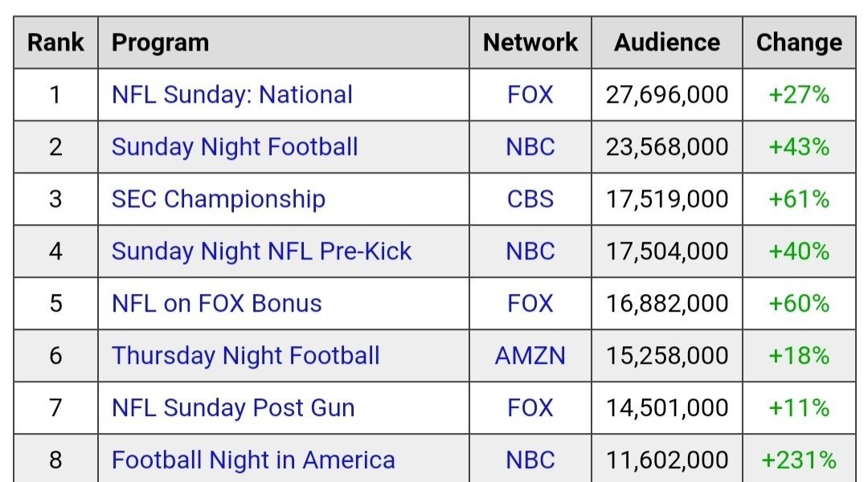Click the 27,696,000 audience cell

click(667, 95)
